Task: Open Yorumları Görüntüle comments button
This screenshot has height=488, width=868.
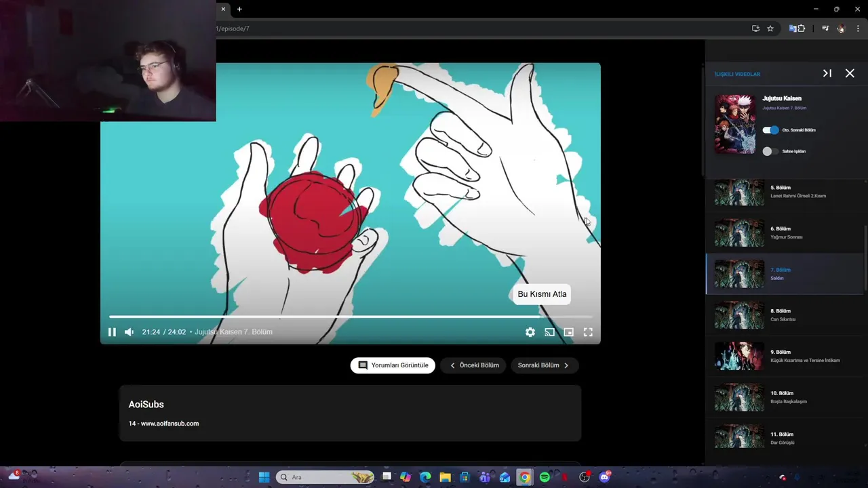Action: (x=393, y=365)
